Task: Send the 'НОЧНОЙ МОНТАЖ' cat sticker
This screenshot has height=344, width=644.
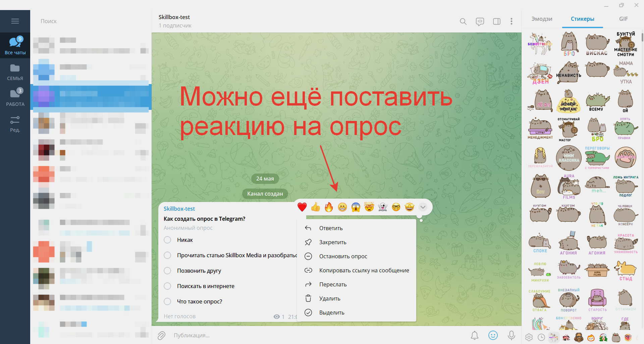Action: [x=569, y=101]
